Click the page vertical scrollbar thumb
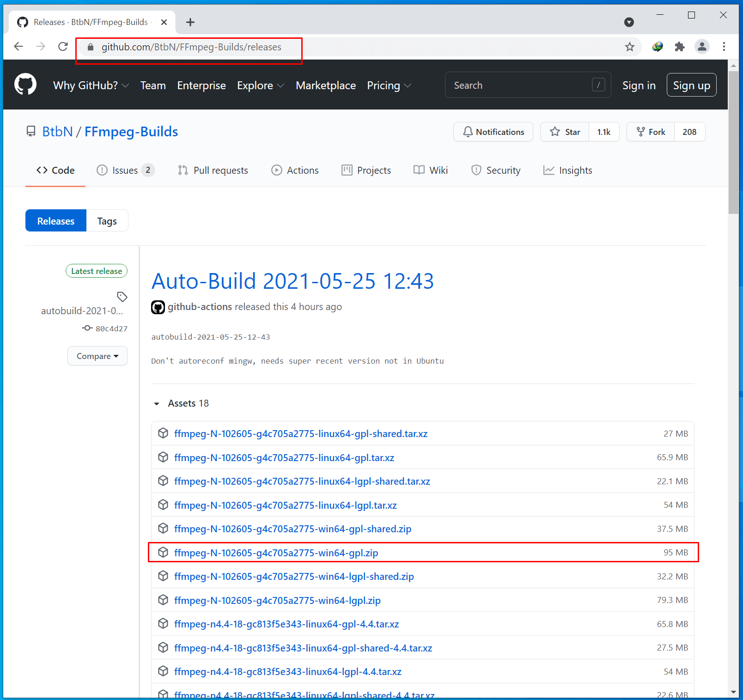The height and width of the screenshot is (700, 743). [733, 139]
